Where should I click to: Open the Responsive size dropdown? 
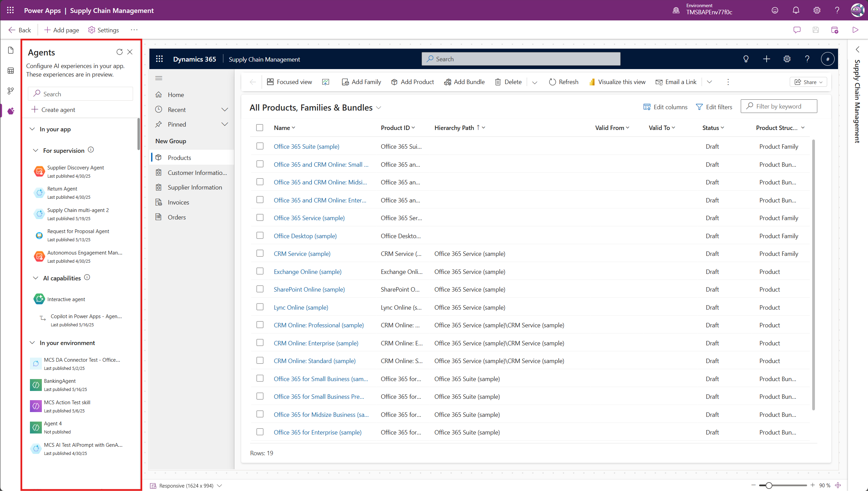coord(219,486)
